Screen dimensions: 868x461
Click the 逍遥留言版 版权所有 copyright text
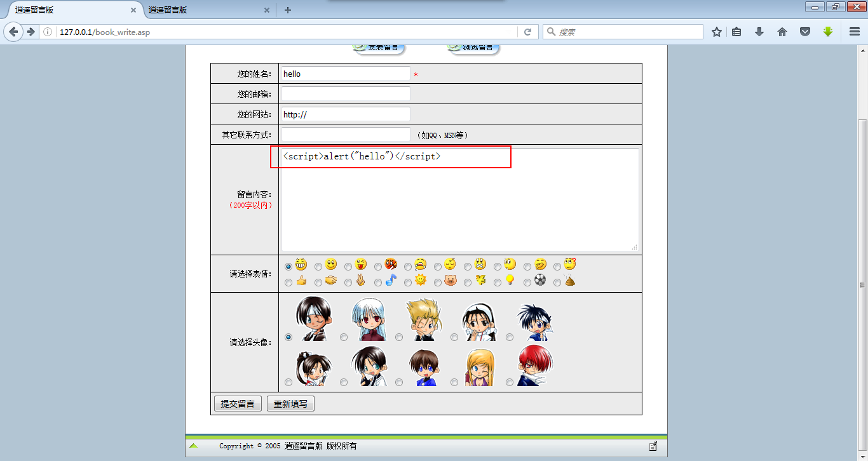tap(320, 446)
